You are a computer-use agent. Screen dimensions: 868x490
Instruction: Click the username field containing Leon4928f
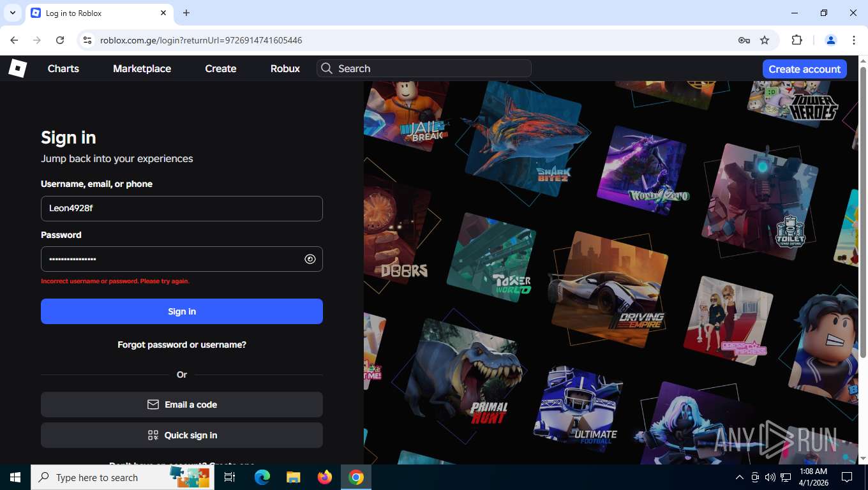(x=182, y=209)
